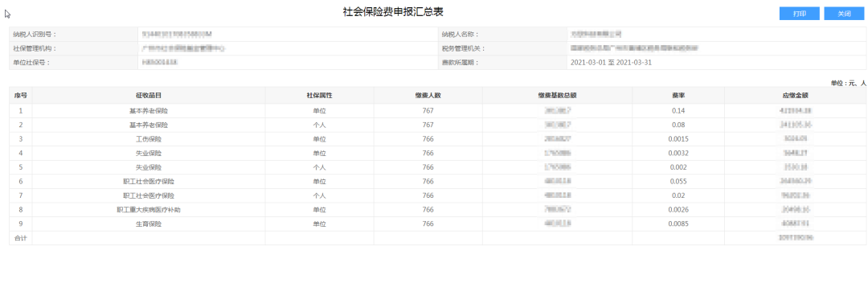Click the 社保管理机构 field label
This screenshot has height=300, width=868.
click(x=35, y=48)
